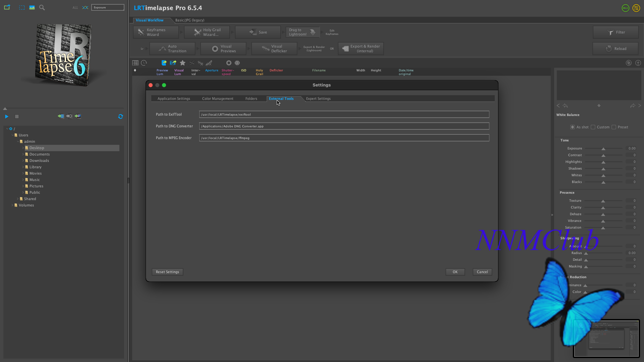This screenshot has height=362, width=644.
Task: Switch to the Color Management tab
Action: tap(218, 99)
